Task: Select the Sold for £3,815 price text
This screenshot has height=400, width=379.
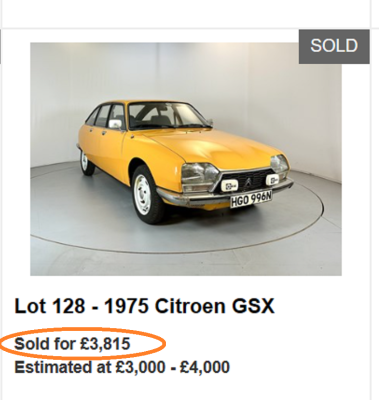Action: coord(72,344)
